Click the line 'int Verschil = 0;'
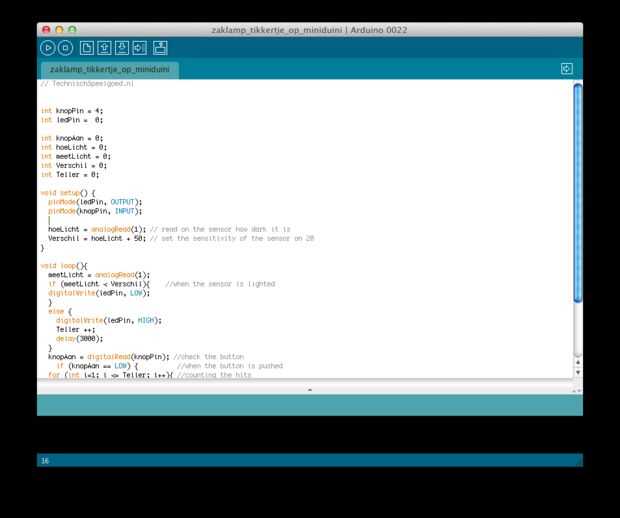 point(74,165)
